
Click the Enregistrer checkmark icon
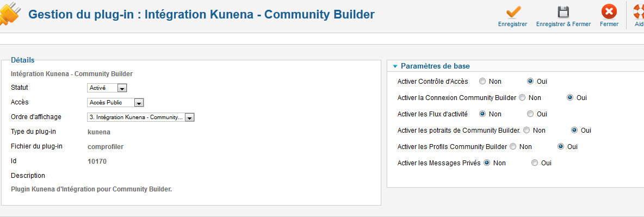512,11
